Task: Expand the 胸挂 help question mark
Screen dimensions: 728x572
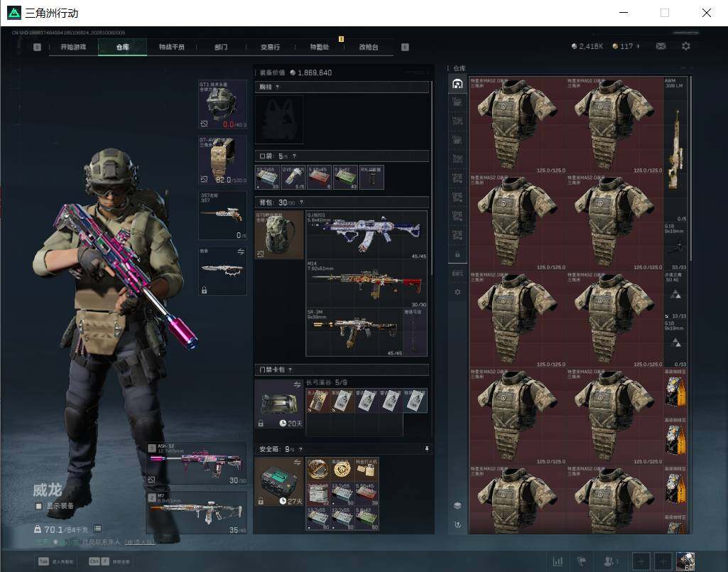Action: pyautogui.click(x=277, y=87)
